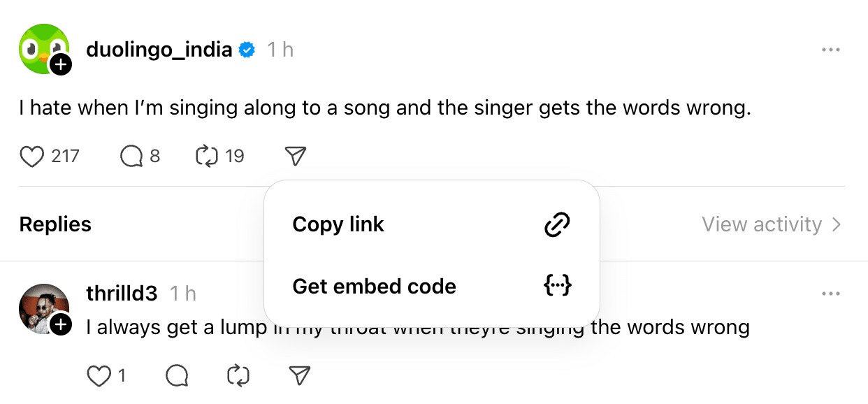Open the menu for duolingo_india's post
This screenshot has width=868, height=404.
click(x=831, y=50)
